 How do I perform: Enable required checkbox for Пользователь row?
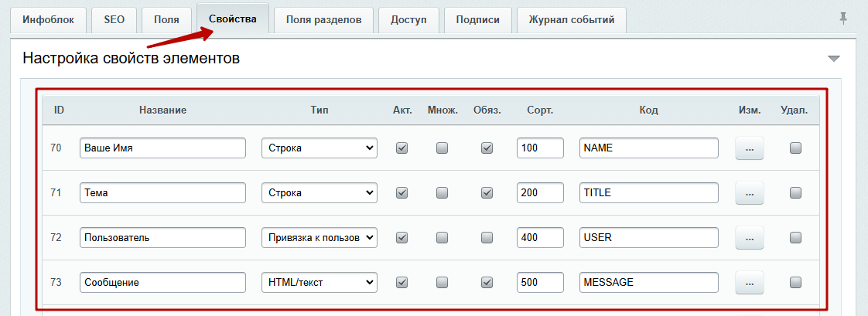pyautogui.click(x=487, y=237)
